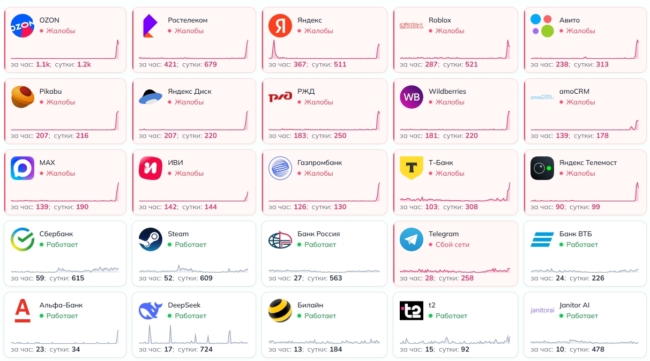Select the Telegram 'Сбой сети' status

tap(449, 245)
